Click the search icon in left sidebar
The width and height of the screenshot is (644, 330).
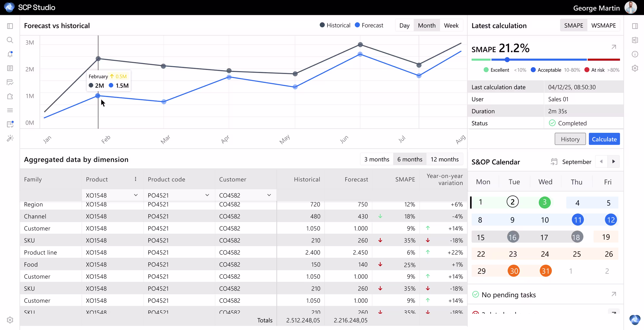click(10, 40)
